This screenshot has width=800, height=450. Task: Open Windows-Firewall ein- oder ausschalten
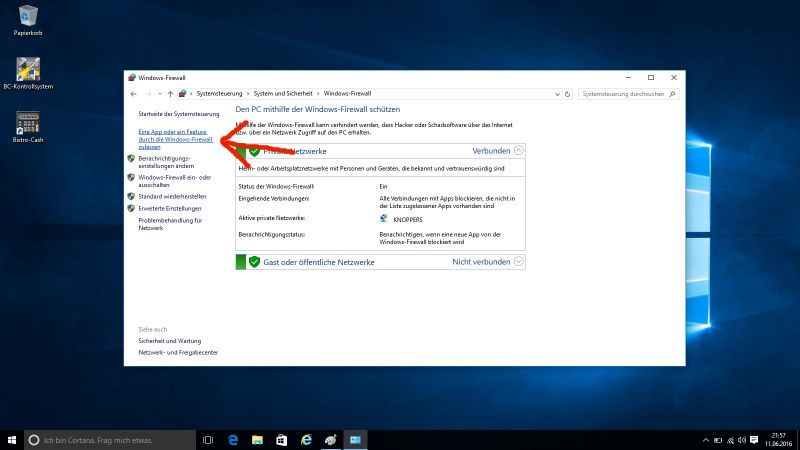174,181
